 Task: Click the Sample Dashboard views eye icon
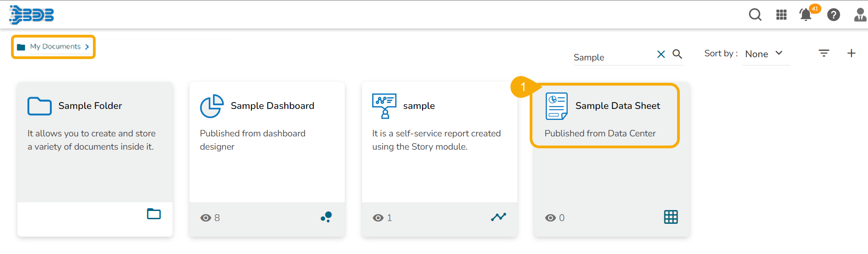[206, 218]
